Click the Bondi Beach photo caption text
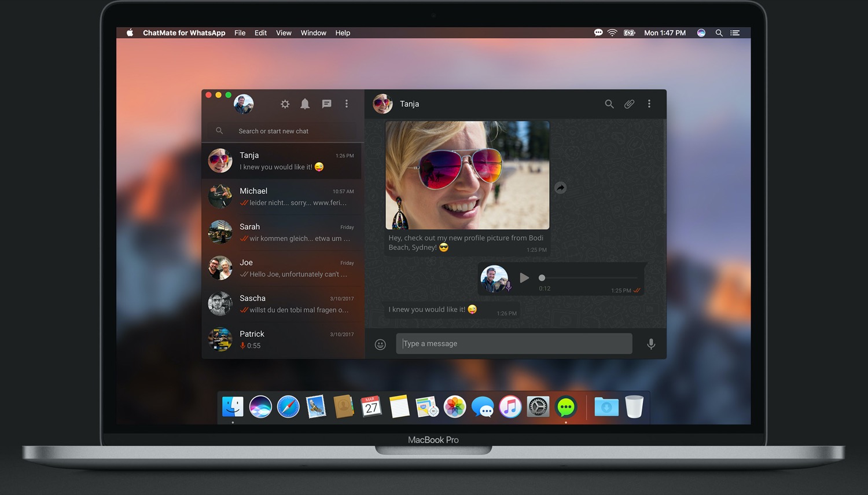Viewport: 868px width, 495px height. click(466, 243)
